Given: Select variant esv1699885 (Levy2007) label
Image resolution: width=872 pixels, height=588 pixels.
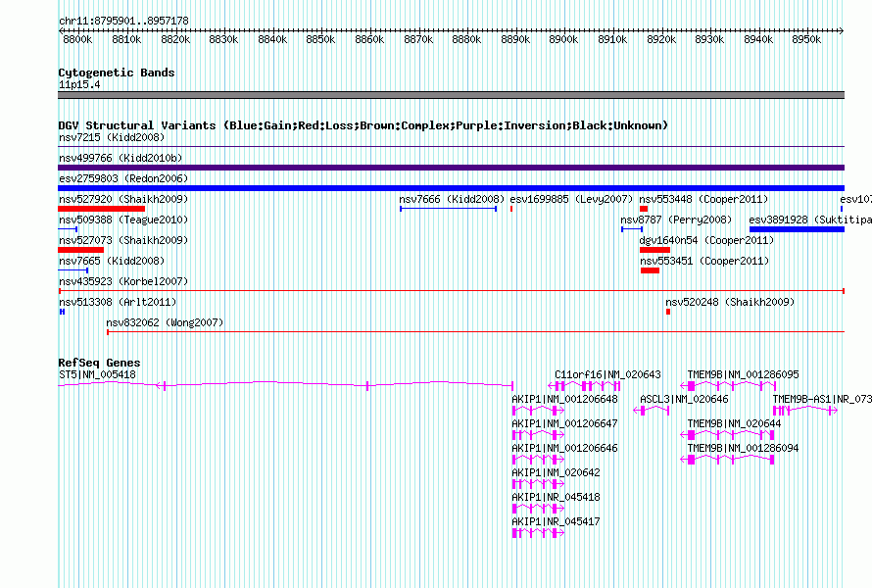Looking at the screenshot, I should click(x=571, y=199).
